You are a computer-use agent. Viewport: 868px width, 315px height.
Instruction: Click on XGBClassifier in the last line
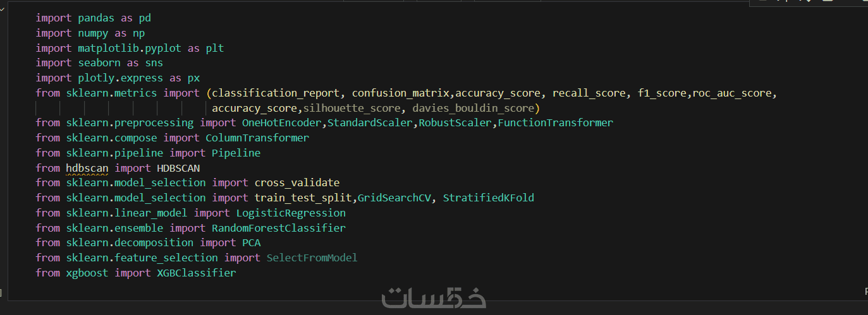tap(196, 273)
